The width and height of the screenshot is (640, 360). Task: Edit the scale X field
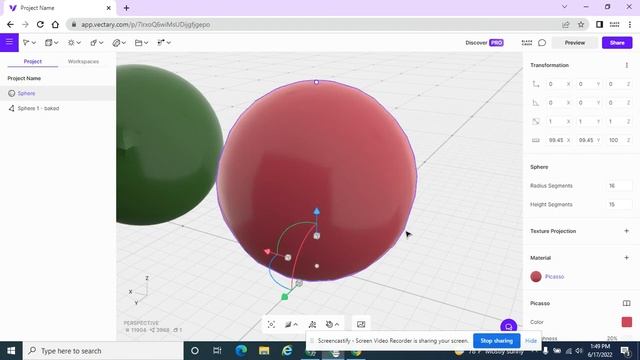point(558,121)
